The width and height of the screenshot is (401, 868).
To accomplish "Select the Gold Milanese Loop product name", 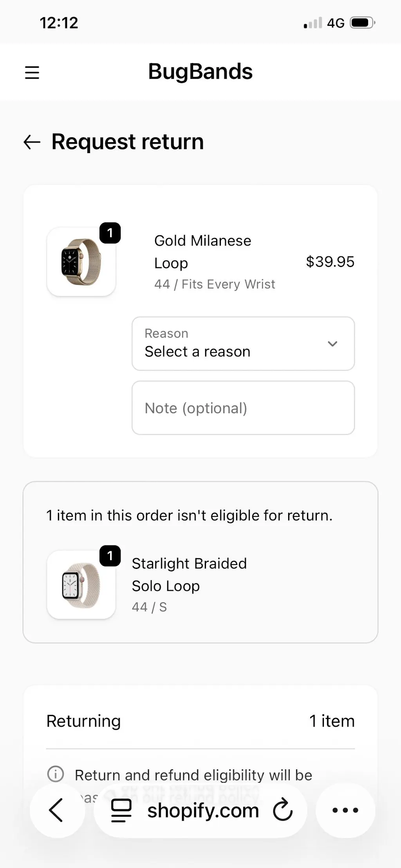I will pyautogui.click(x=202, y=251).
